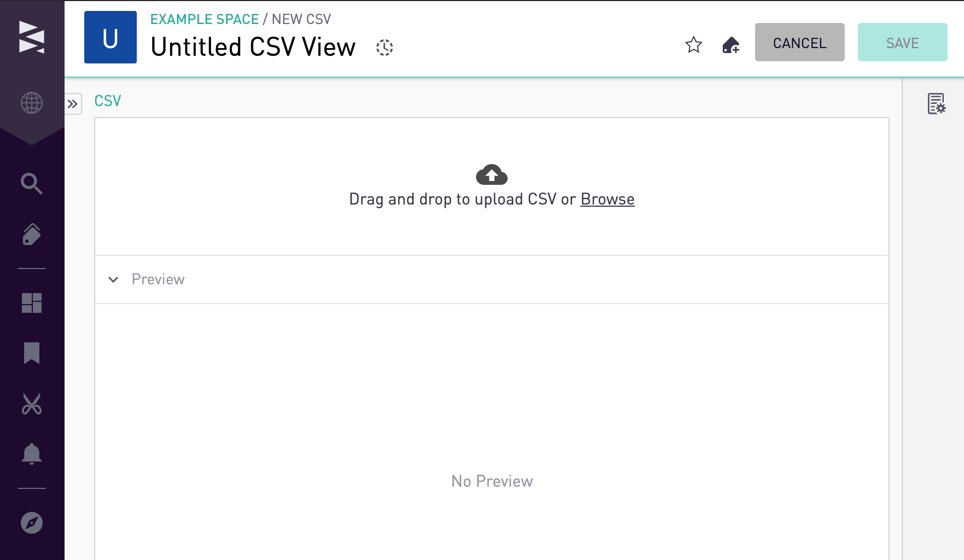964x560 pixels.
Task: Open the dashboards grid icon
Action: [x=32, y=303]
